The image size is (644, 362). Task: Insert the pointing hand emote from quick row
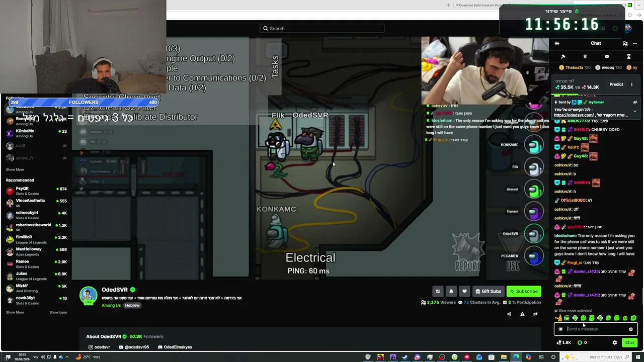[x=558, y=318]
